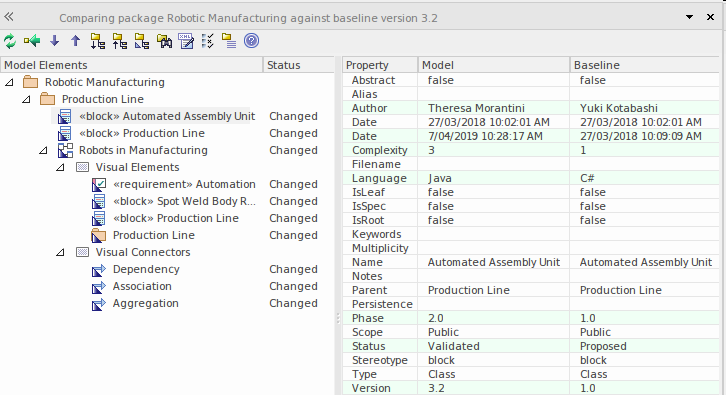Image resolution: width=726 pixels, height=395 pixels.
Task: Open the XML log edit icon
Action: [x=186, y=41]
